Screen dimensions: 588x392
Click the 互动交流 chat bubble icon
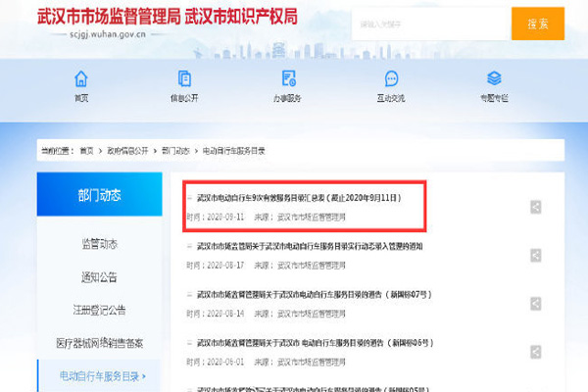coord(391,78)
